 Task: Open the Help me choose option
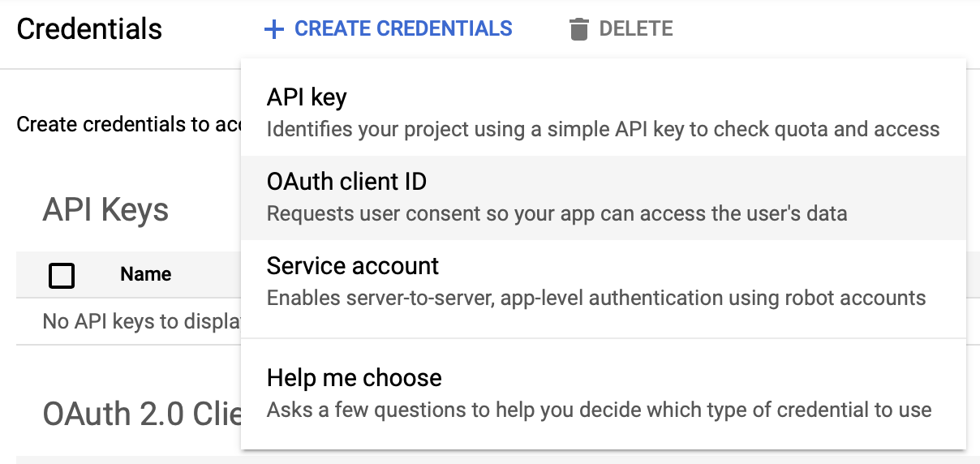click(604, 393)
